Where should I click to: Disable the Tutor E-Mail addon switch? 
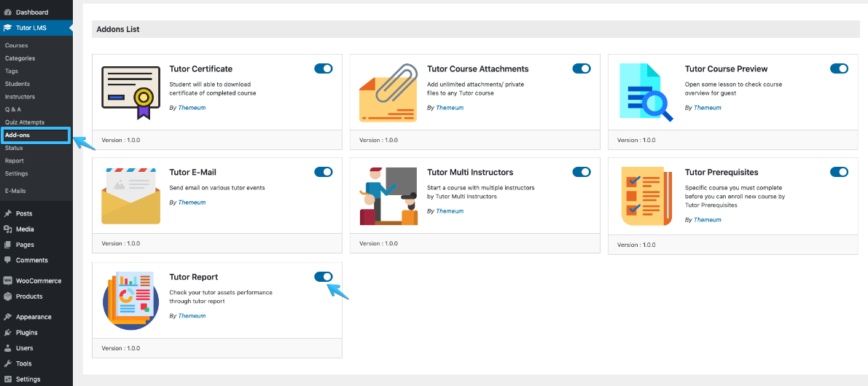324,172
